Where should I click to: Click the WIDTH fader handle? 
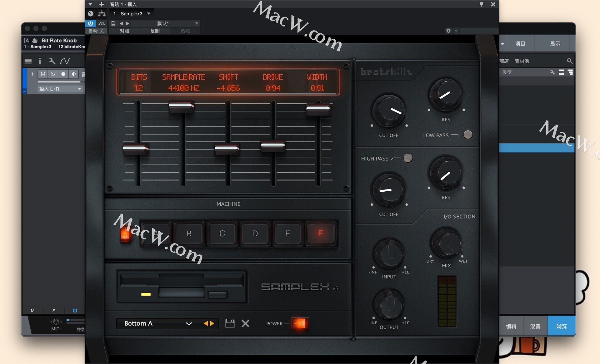(318, 110)
